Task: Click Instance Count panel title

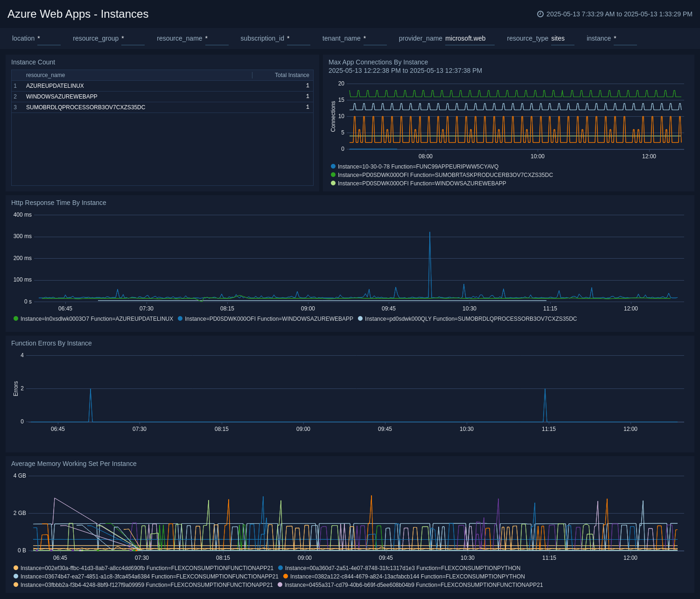Action: [x=33, y=62]
